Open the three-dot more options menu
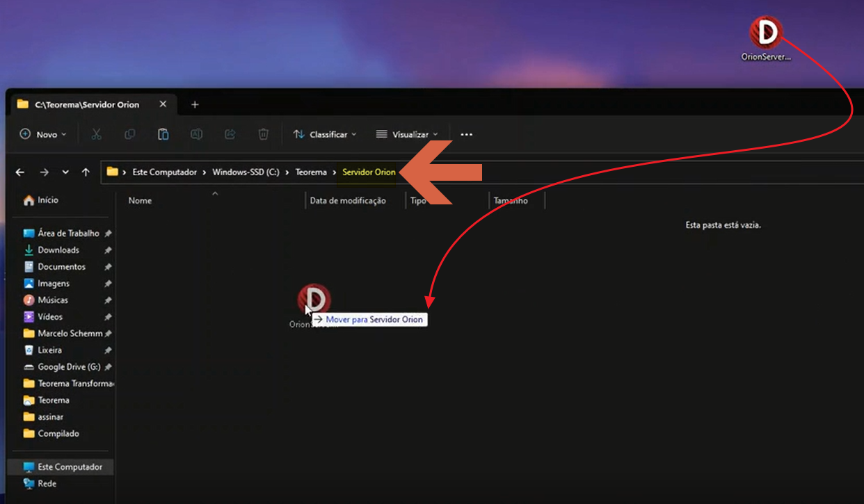Image resolution: width=864 pixels, height=504 pixels. [466, 135]
